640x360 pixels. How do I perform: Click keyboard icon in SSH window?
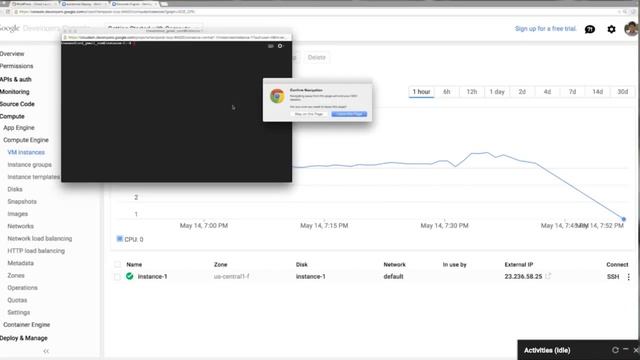(270, 46)
